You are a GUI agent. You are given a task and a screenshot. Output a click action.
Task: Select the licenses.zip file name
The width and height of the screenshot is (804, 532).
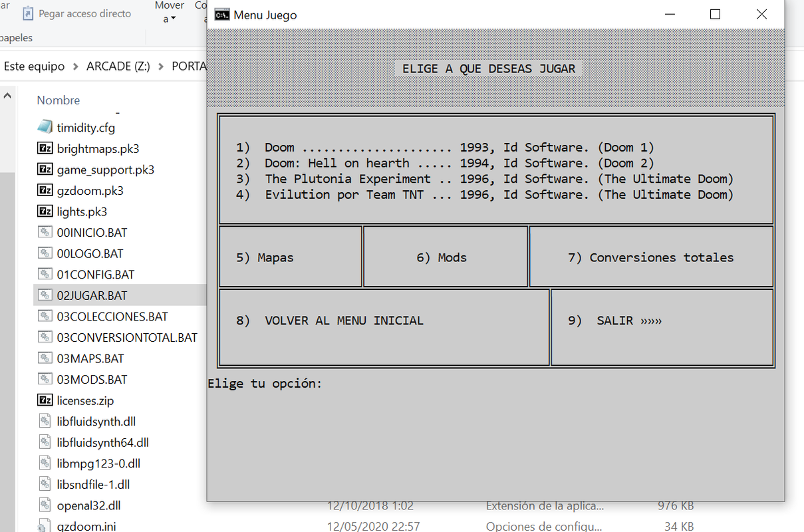[x=86, y=400]
